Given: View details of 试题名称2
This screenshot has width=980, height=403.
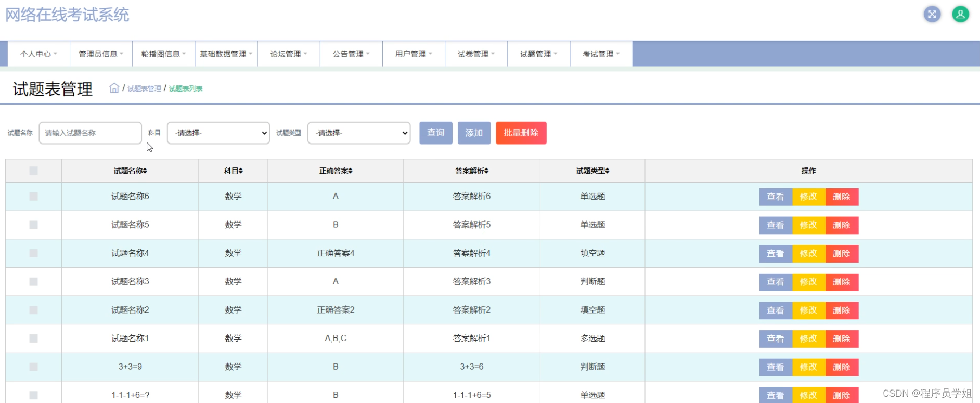Looking at the screenshot, I should point(776,310).
